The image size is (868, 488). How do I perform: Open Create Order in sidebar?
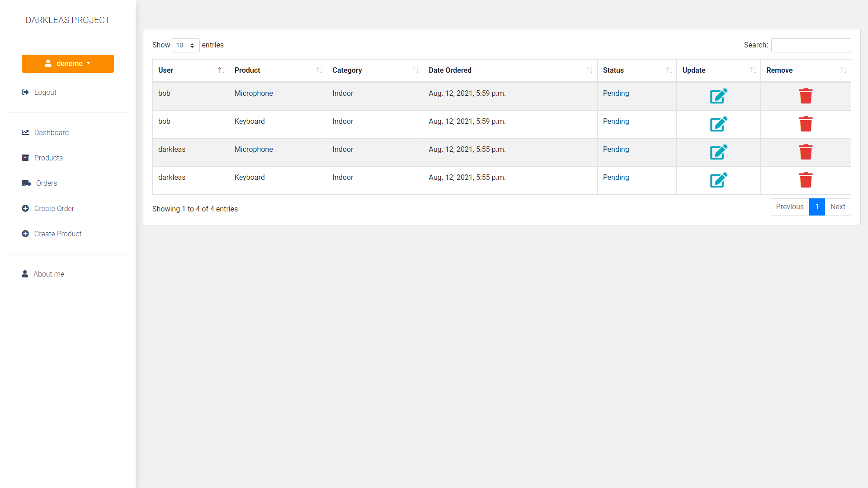(54, 208)
